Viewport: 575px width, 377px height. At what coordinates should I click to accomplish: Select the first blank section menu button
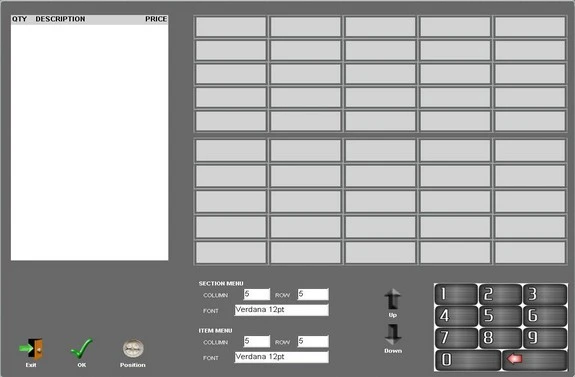pyautogui.click(x=231, y=26)
